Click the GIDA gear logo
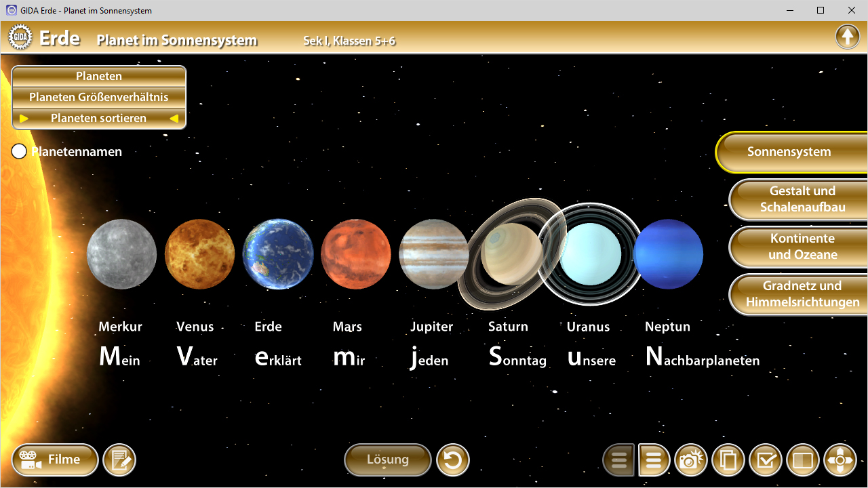868x488 pixels. click(x=20, y=36)
